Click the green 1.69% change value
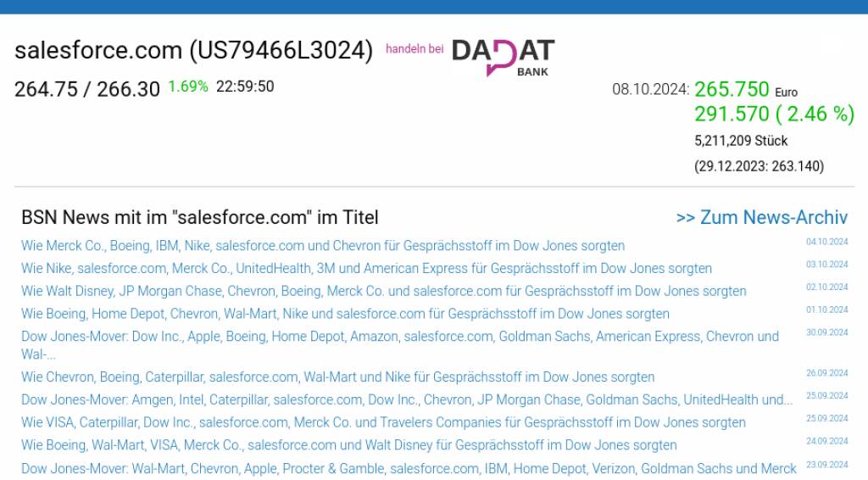Screen dimensions: 868x480 click(187, 87)
